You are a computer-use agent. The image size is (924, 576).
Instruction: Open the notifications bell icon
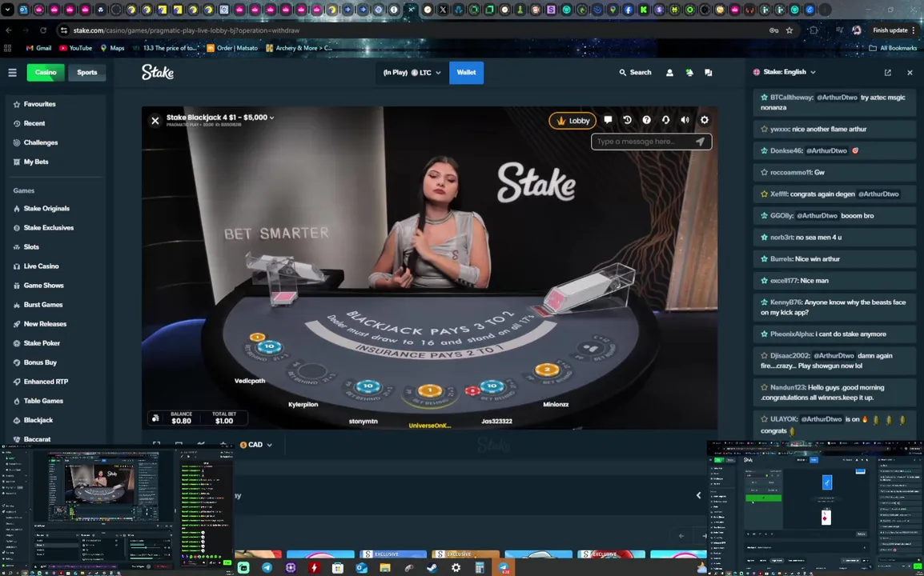coord(689,73)
